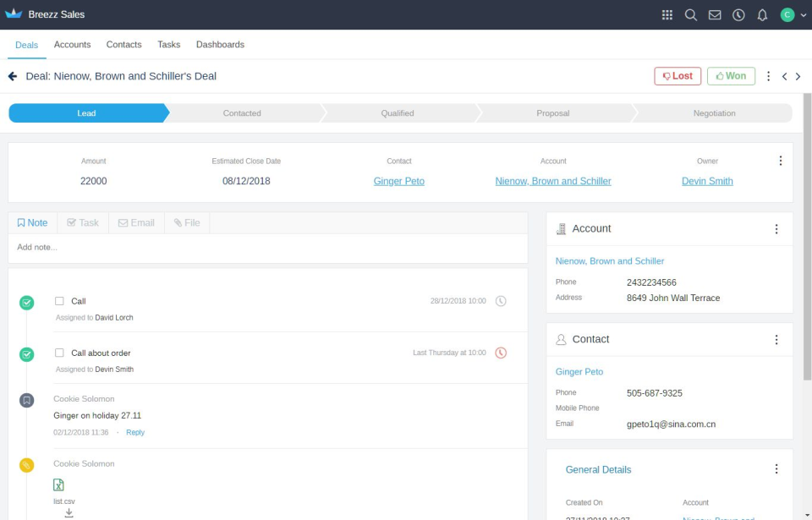Open the apps grid icon in top bar
The height and width of the screenshot is (520, 812).
point(667,14)
